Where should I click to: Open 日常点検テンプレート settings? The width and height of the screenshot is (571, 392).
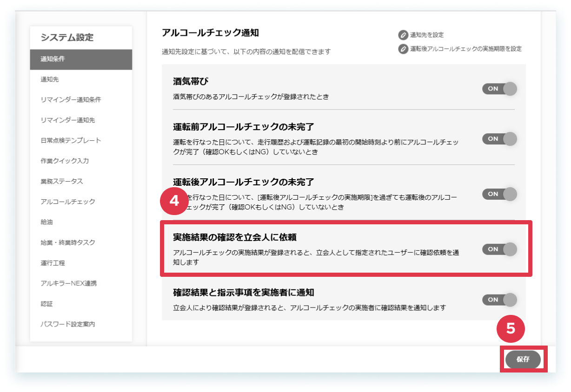[x=81, y=141]
